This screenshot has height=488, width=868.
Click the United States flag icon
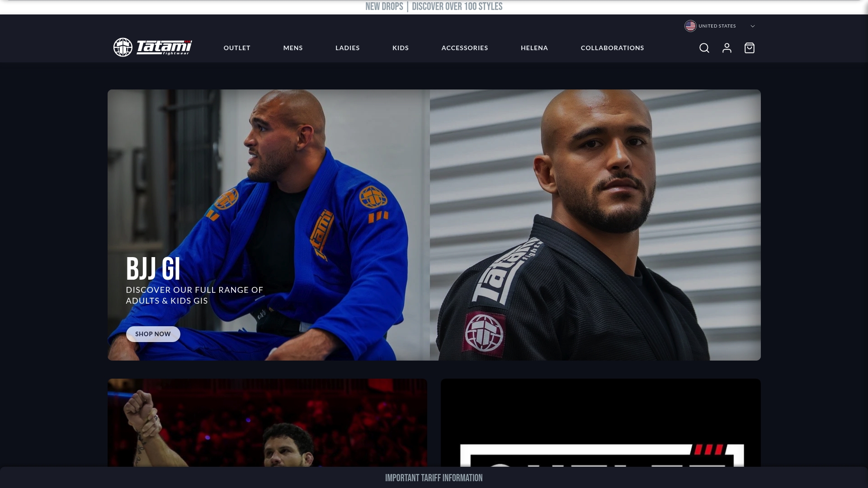690,26
